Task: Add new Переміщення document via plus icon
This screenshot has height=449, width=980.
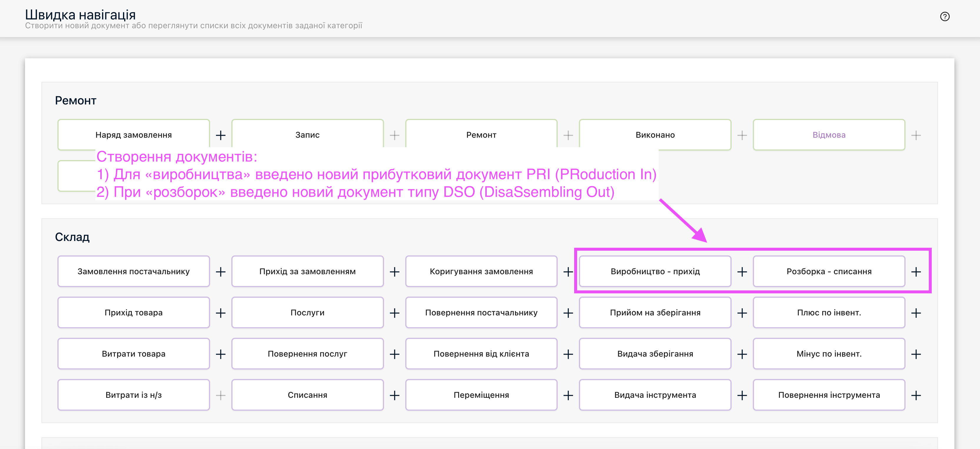Action: click(x=568, y=395)
